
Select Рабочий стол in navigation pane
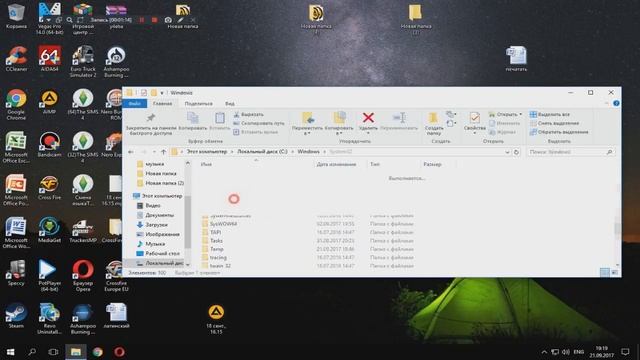pos(158,253)
